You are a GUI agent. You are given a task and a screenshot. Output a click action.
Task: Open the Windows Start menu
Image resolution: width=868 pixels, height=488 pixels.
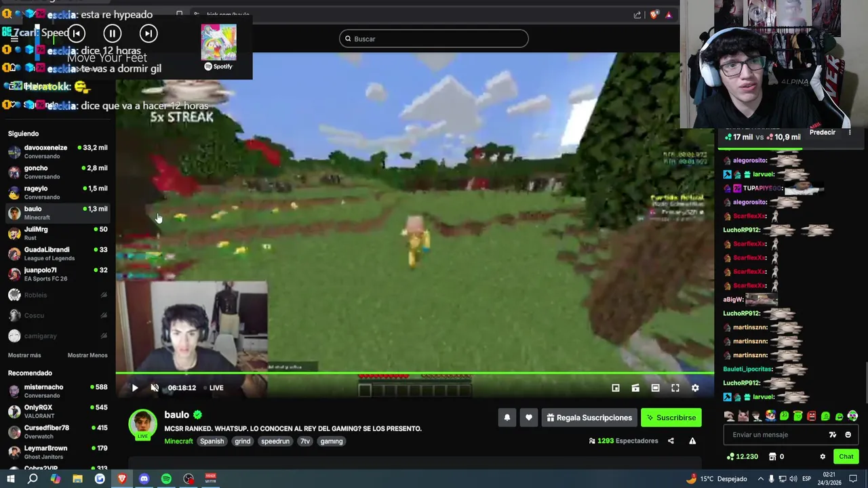[x=10, y=479]
